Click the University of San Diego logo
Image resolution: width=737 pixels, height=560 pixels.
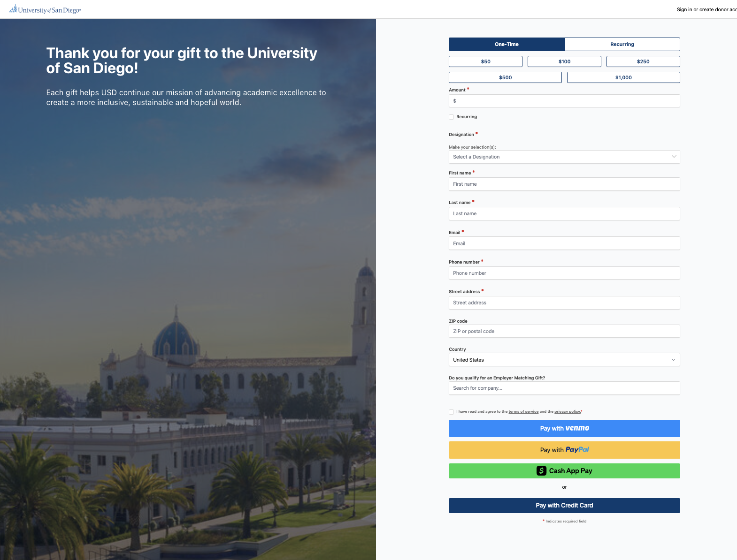click(45, 9)
